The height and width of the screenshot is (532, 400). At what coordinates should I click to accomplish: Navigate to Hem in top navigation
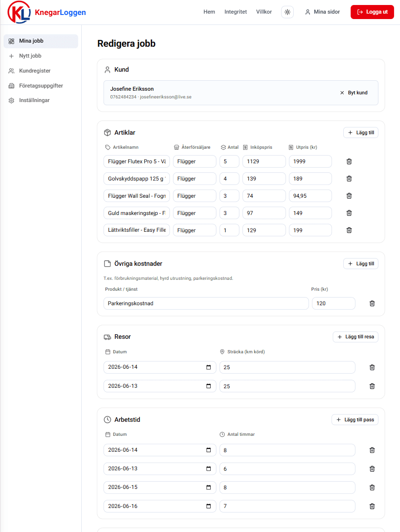coord(209,12)
